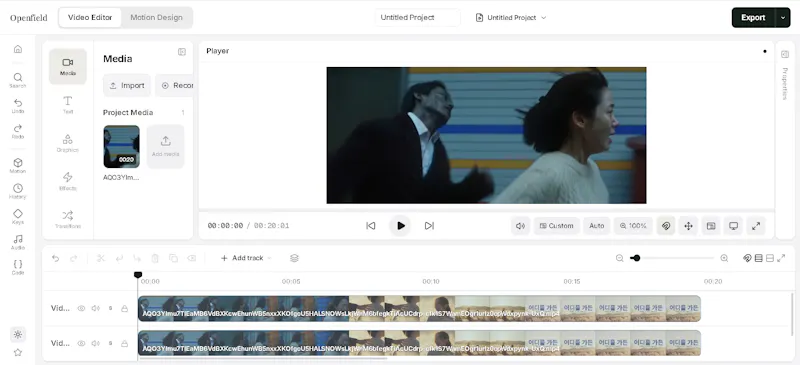Image resolution: width=800 pixels, height=365 pixels.
Task: Open the Motion cube icon
Action: 18,165
